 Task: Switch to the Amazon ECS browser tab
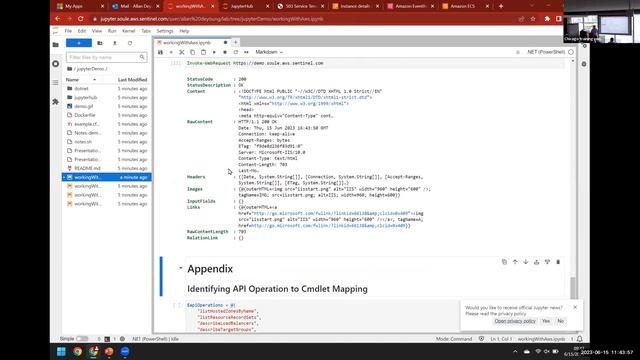click(465, 6)
